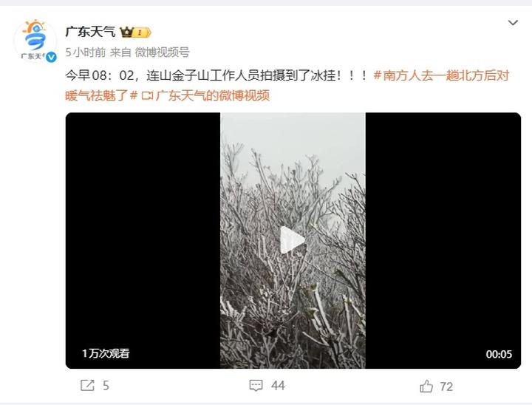Click the like count 72
This screenshot has width=532, height=405.
pos(446,387)
